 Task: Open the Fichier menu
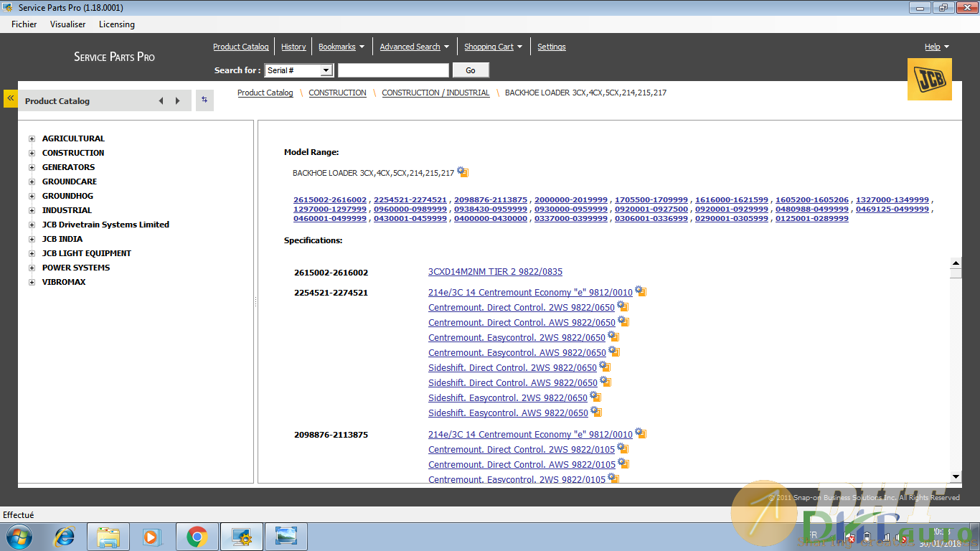24,24
